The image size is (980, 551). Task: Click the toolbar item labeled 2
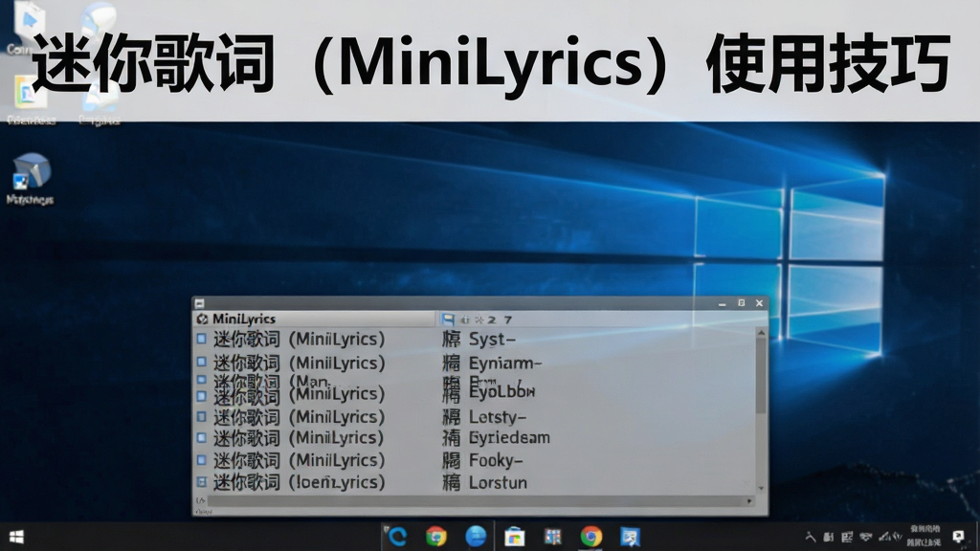(492, 320)
